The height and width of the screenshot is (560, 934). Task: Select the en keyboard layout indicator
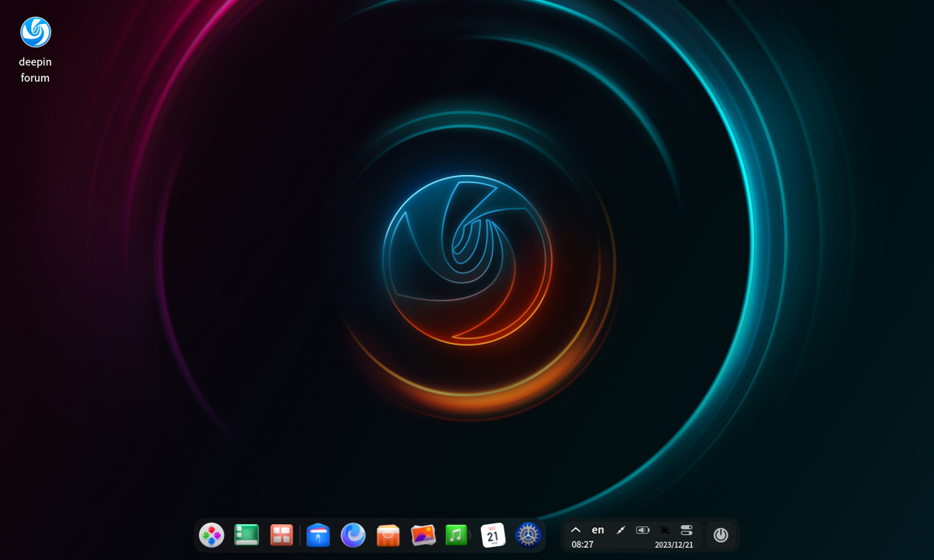tap(598, 530)
